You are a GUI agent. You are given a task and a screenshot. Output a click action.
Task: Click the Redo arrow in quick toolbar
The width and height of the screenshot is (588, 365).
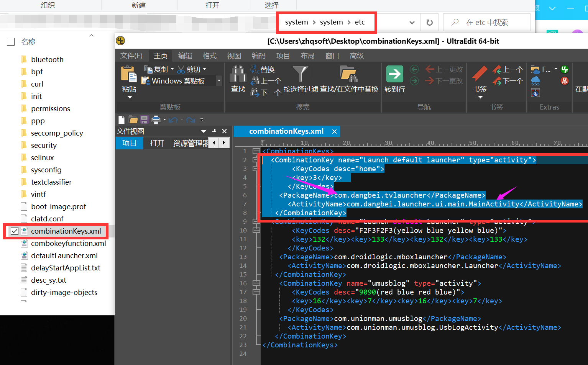pyautogui.click(x=191, y=120)
